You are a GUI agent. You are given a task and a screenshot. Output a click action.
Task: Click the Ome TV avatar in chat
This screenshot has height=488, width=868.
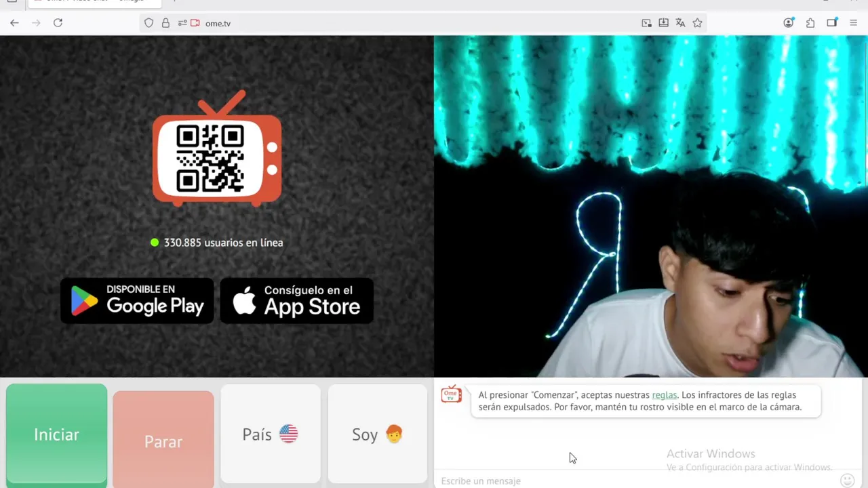[x=452, y=394]
